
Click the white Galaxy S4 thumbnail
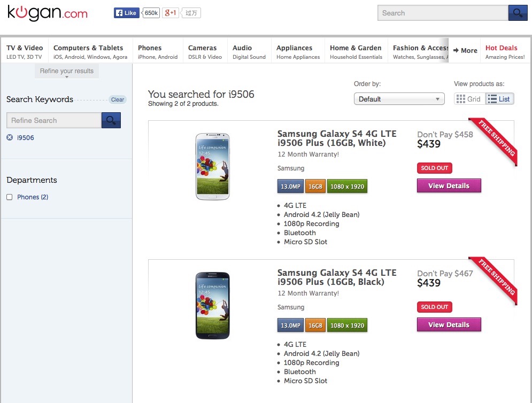pos(212,166)
